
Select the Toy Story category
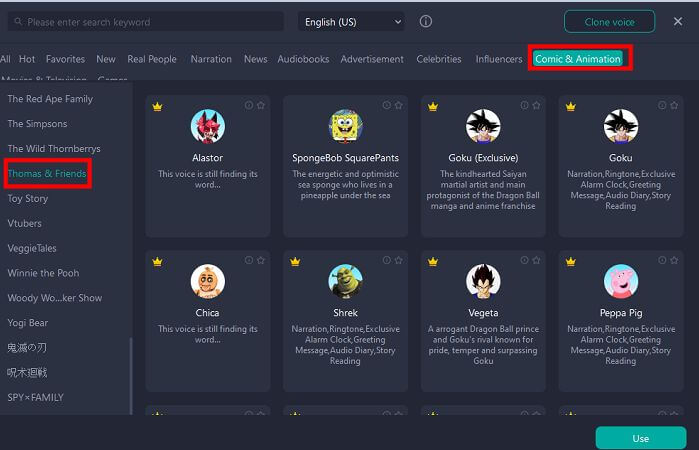(x=28, y=198)
